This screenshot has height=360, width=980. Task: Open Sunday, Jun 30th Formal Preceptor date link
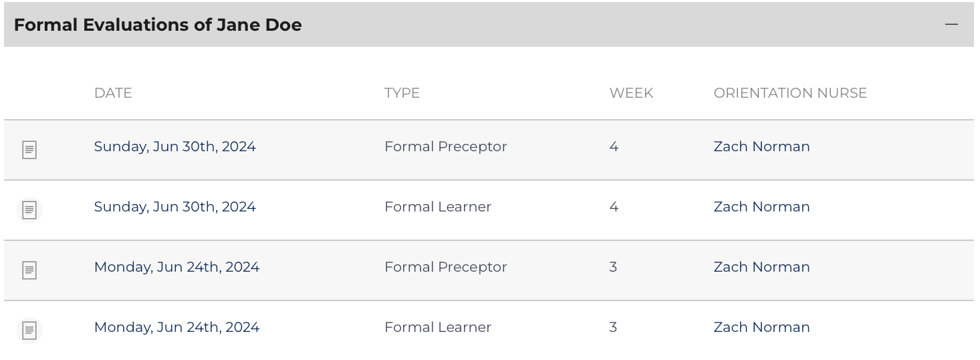pyautogui.click(x=174, y=147)
